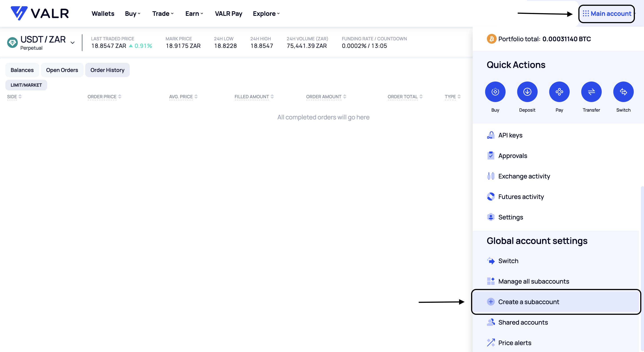Click the 0.91% price change

coord(140,46)
